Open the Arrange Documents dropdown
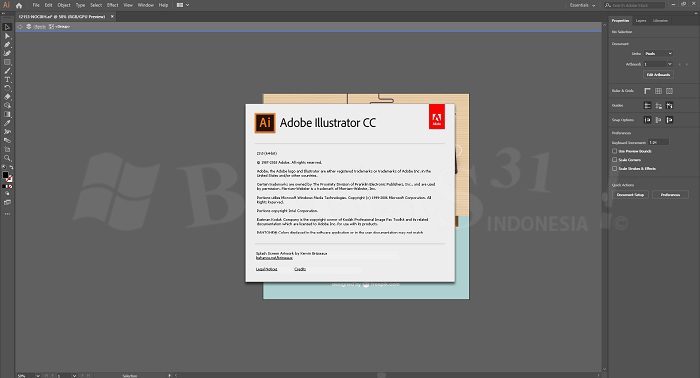 click(x=183, y=5)
